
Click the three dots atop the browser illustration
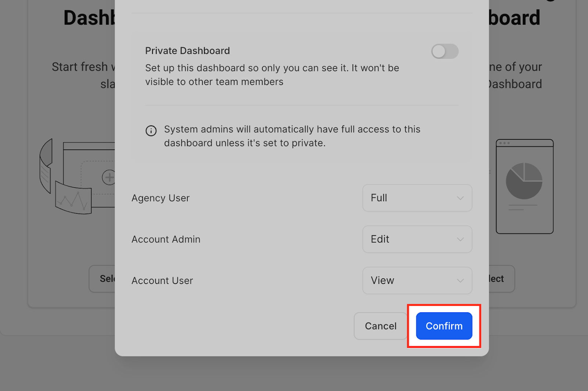click(x=504, y=143)
